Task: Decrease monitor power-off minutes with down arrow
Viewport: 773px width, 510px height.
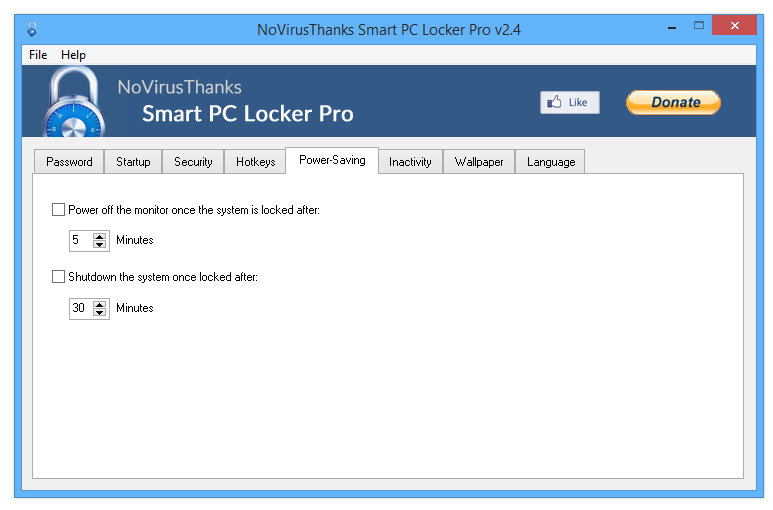Action: pos(100,244)
